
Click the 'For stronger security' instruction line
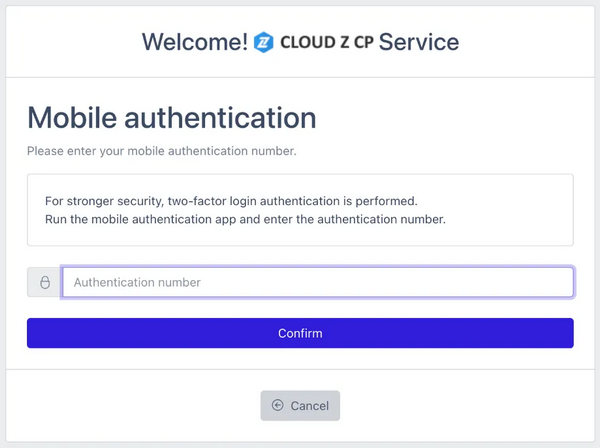pyautogui.click(x=231, y=201)
